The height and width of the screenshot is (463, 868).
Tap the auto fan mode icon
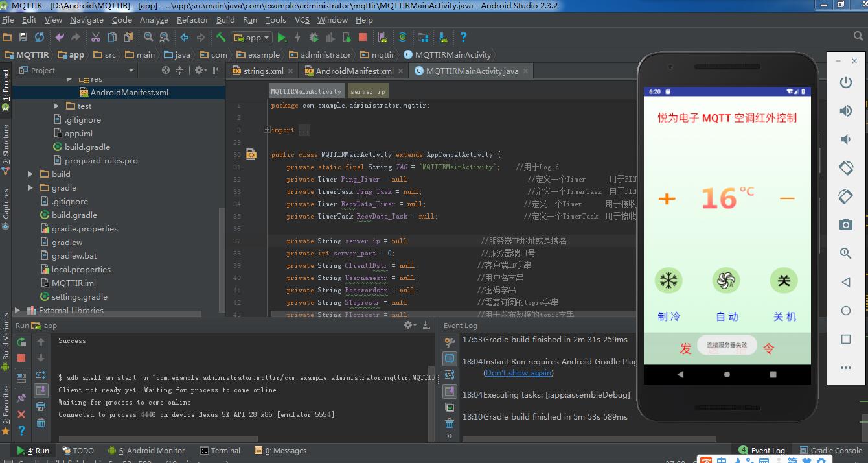(726, 281)
